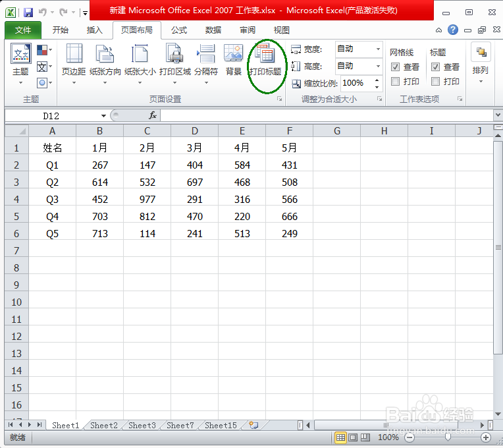503x448 pixels.
Task: Click the scale (缩放比例) 100% input field
Action: point(357,83)
